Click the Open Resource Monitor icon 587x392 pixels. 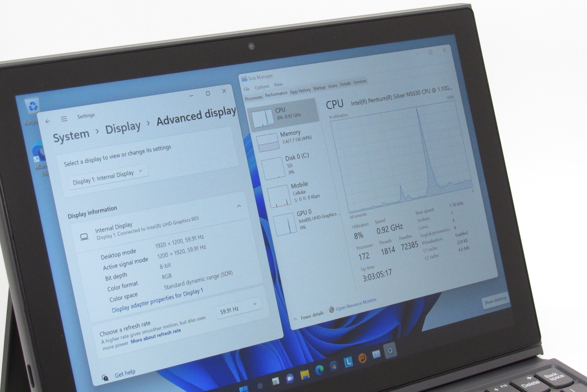pyautogui.click(x=332, y=309)
